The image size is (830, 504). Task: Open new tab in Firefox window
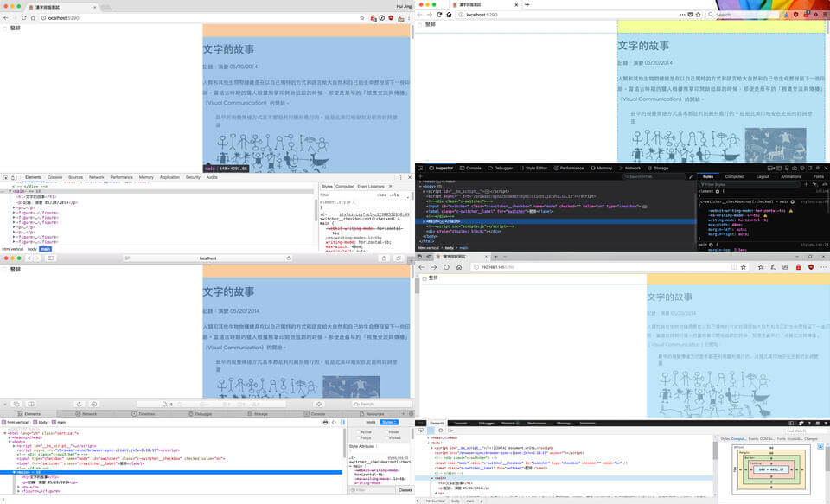point(527,5)
